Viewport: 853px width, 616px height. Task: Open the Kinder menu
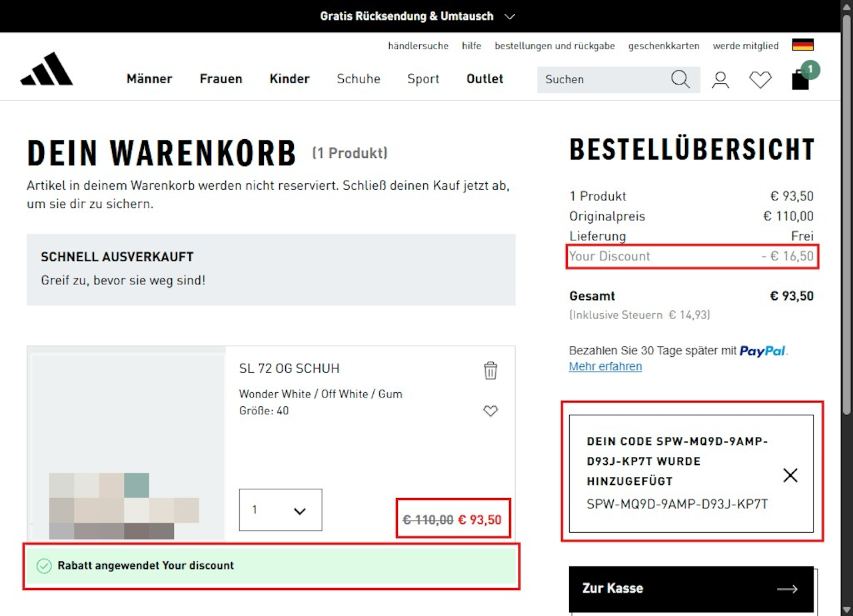coord(290,79)
